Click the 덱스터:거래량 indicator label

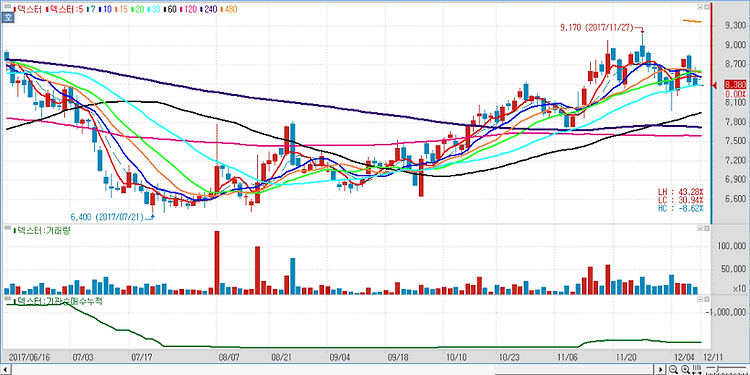click(43, 231)
